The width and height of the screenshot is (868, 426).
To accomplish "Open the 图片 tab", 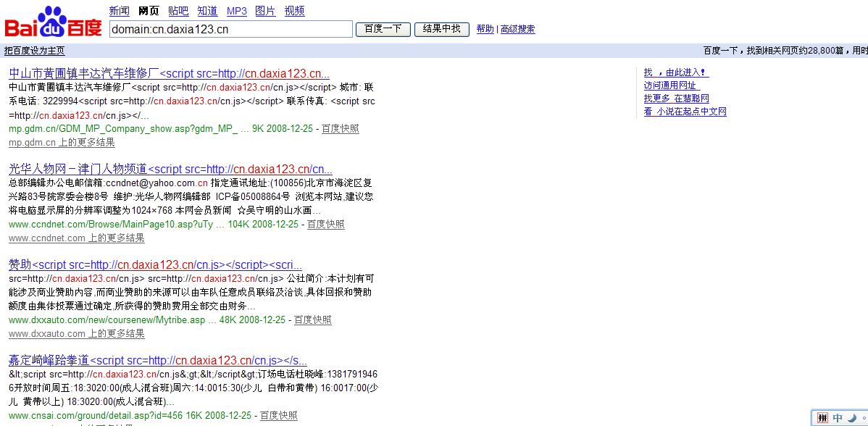I will [265, 11].
